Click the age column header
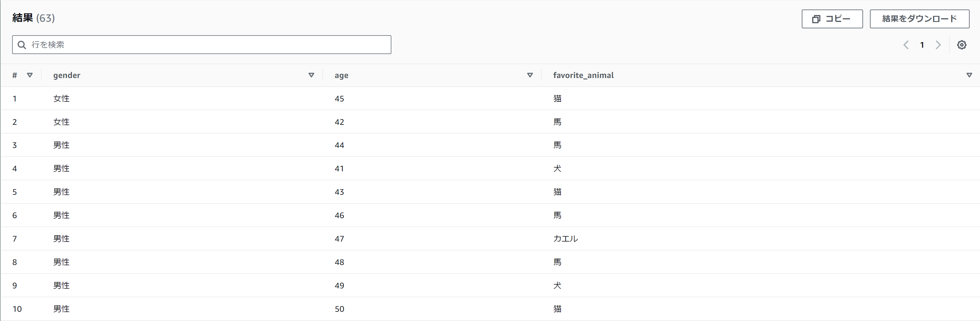Image resolution: width=980 pixels, height=321 pixels. coord(341,75)
